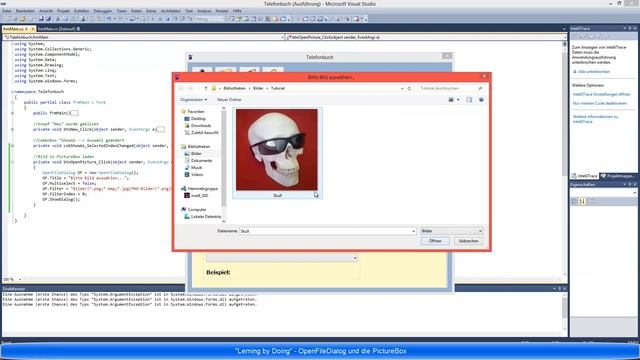Open the Erstellen menu

point(82,11)
